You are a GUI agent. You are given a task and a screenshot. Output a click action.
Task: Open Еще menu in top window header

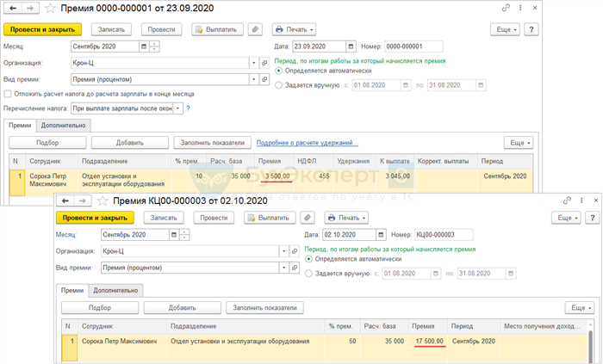pos(505,29)
